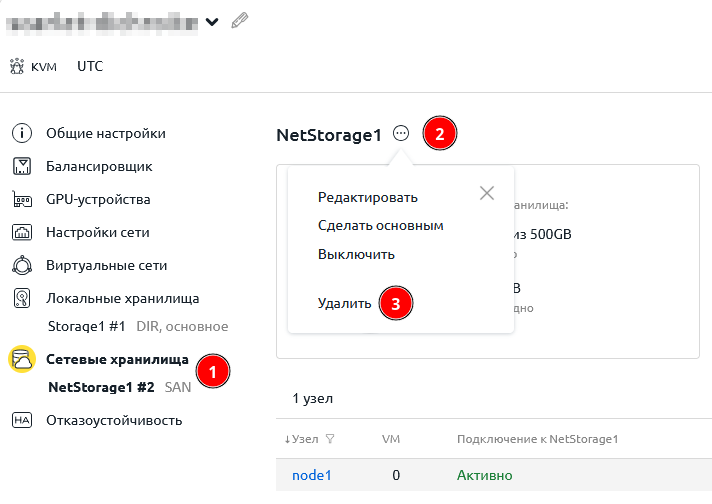
Task: Click the pencil edit icon beside cluster name
Action: point(239,20)
